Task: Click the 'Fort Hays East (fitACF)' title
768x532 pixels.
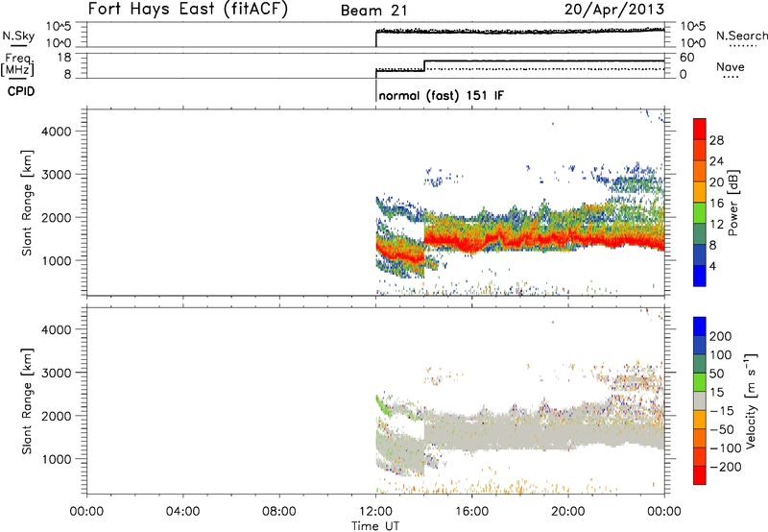Action: [188, 10]
